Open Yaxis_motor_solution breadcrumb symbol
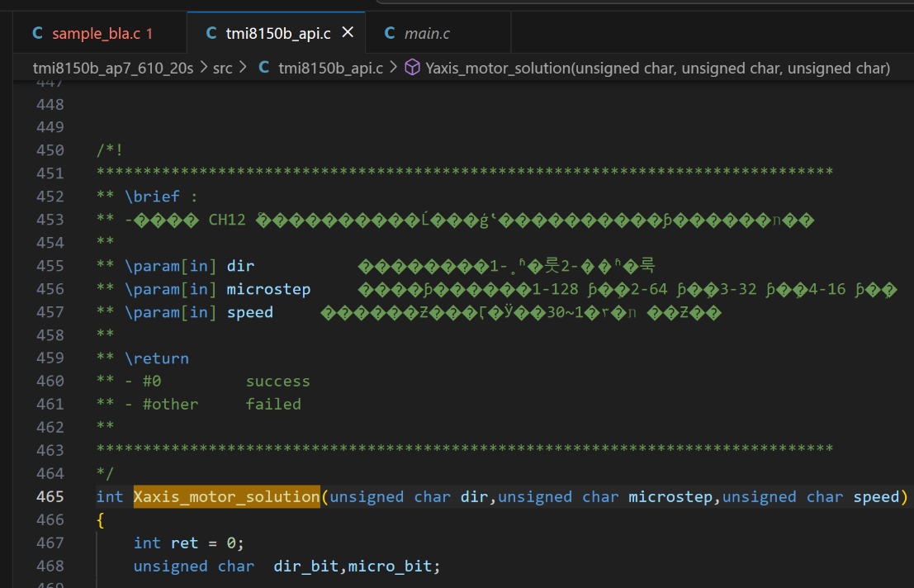 tap(657, 69)
